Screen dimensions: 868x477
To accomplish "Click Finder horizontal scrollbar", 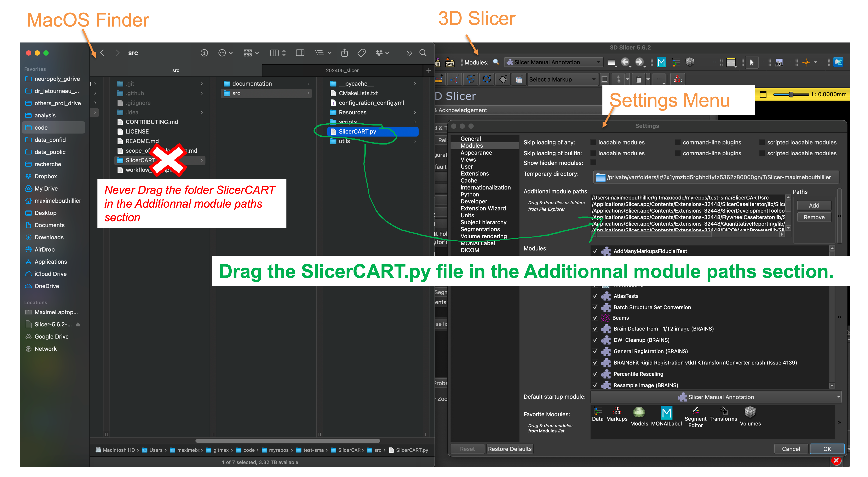I will tap(288, 441).
